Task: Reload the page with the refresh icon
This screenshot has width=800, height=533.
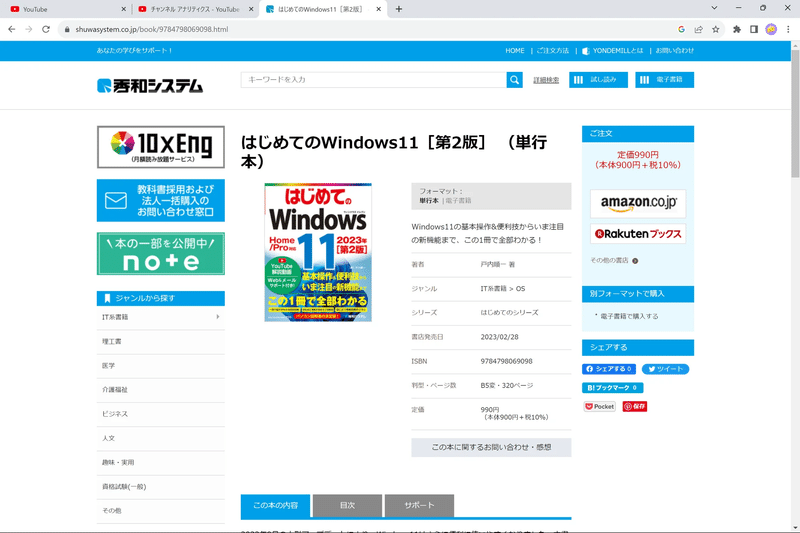Action: click(46, 30)
